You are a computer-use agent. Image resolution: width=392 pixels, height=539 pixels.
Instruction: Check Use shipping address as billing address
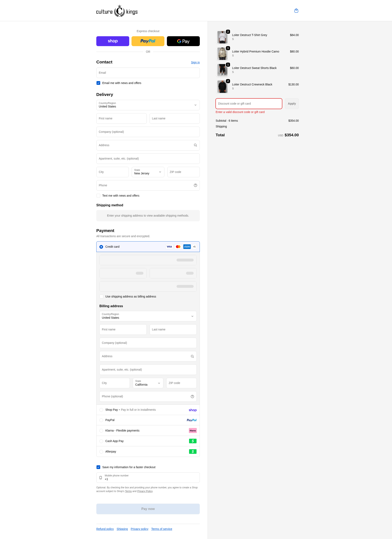(101, 296)
